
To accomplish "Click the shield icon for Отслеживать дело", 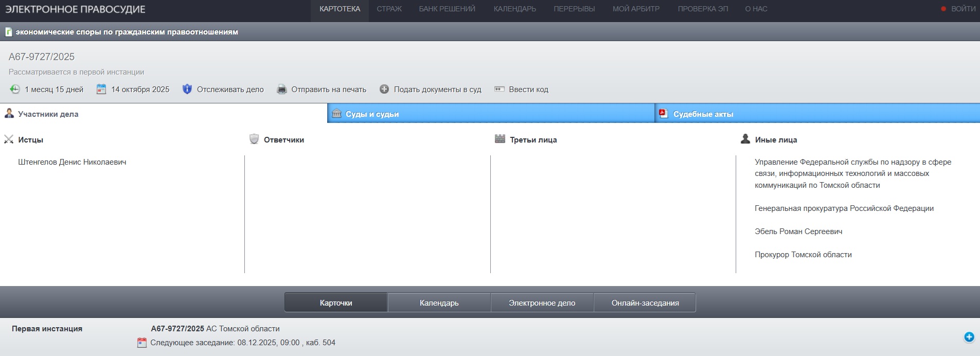I will pyautogui.click(x=187, y=89).
